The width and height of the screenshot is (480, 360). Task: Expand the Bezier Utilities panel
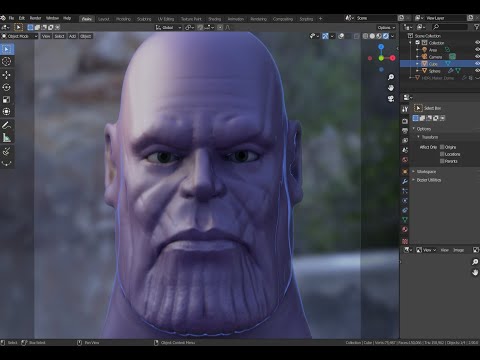(414, 180)
